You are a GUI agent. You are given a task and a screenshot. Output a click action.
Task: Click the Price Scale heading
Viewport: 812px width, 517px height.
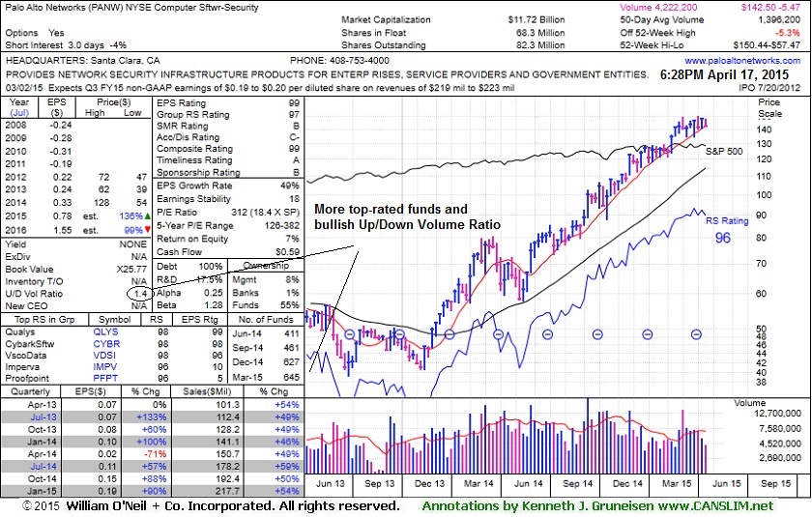769,107
